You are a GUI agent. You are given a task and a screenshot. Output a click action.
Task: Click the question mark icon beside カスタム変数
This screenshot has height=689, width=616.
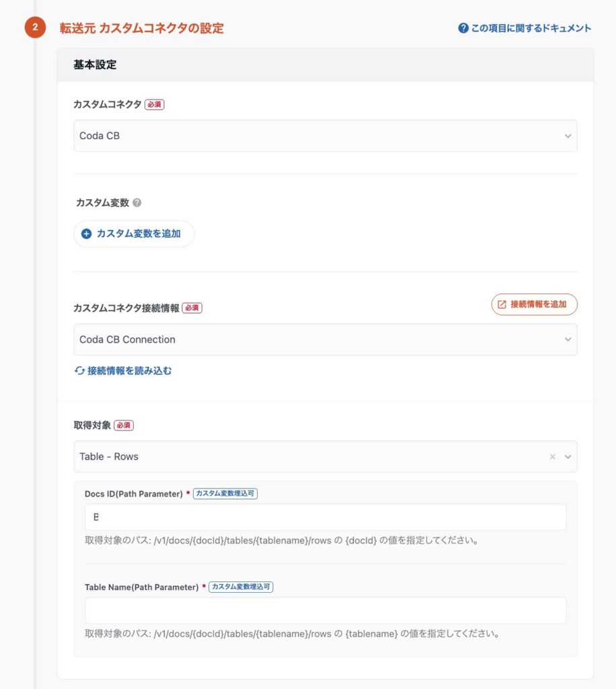click(x=137, y=203)
